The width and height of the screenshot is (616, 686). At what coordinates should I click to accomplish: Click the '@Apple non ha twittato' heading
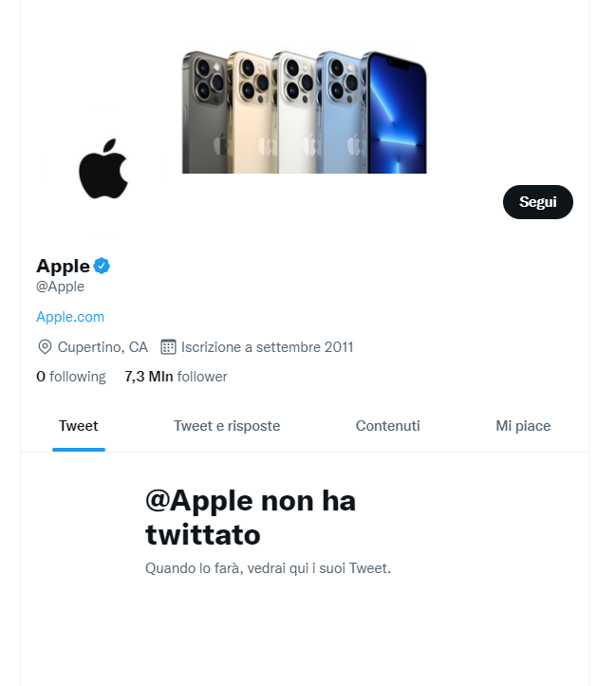point(251,517)
